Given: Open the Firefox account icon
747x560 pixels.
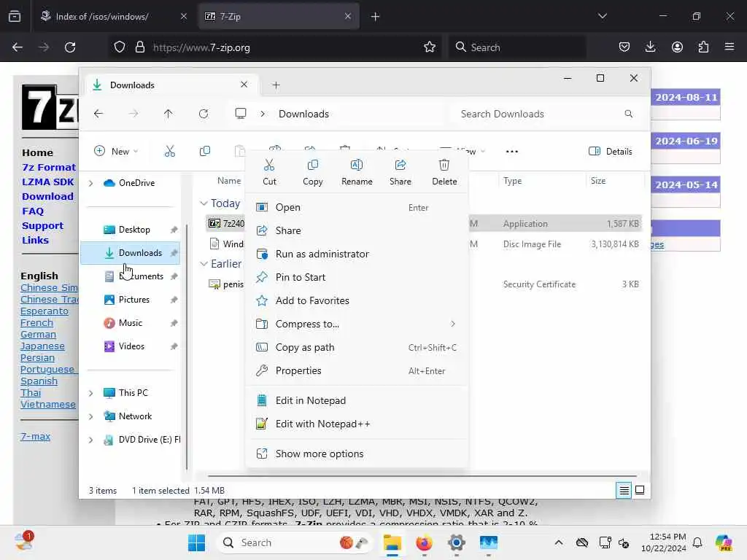Looking at the screenshot, I should 677,47.
